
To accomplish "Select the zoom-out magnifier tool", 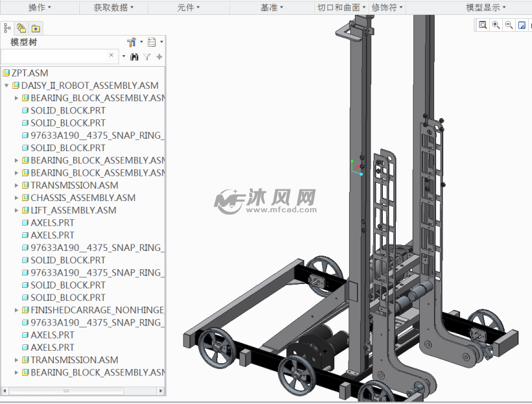I will coord(508,25).
